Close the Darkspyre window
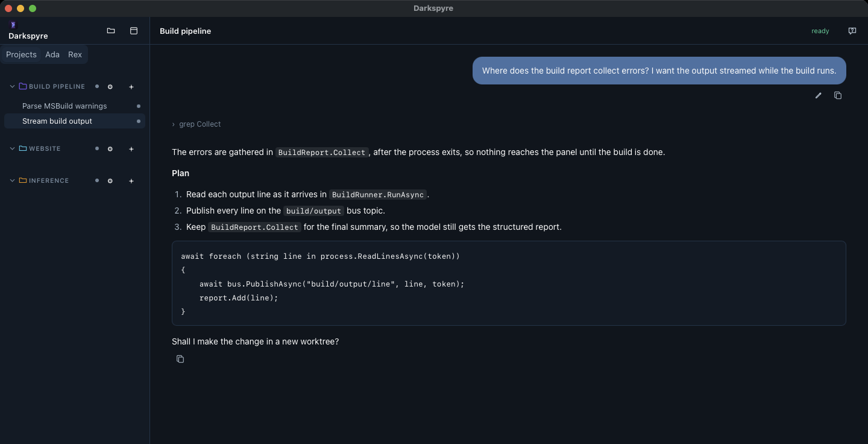868x444 pixels. [8, 8]
